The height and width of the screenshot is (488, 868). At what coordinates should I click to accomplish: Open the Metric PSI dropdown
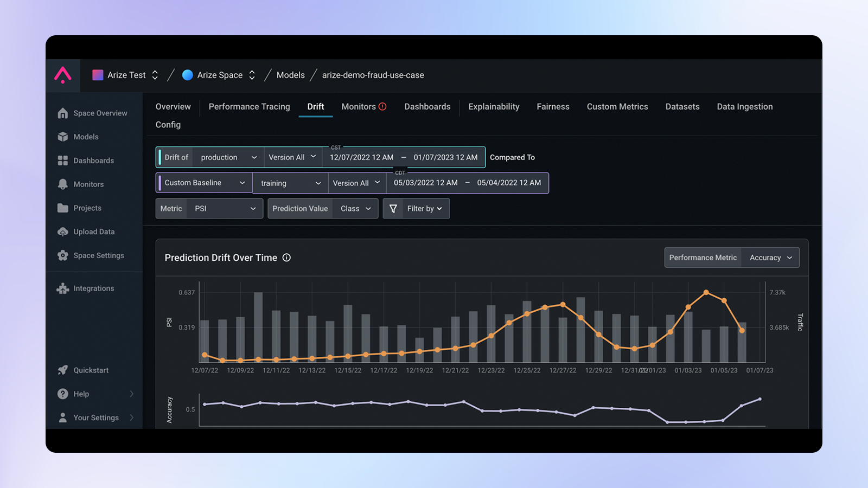[225, 208]
